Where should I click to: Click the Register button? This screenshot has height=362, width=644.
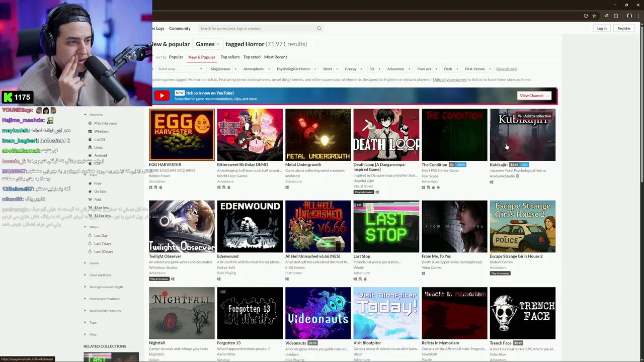pos(624,28)
